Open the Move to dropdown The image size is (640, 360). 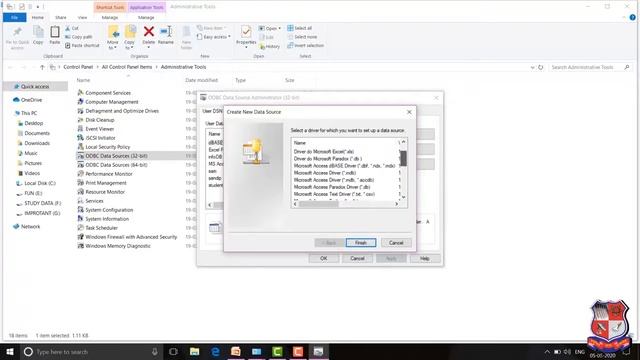113,45
